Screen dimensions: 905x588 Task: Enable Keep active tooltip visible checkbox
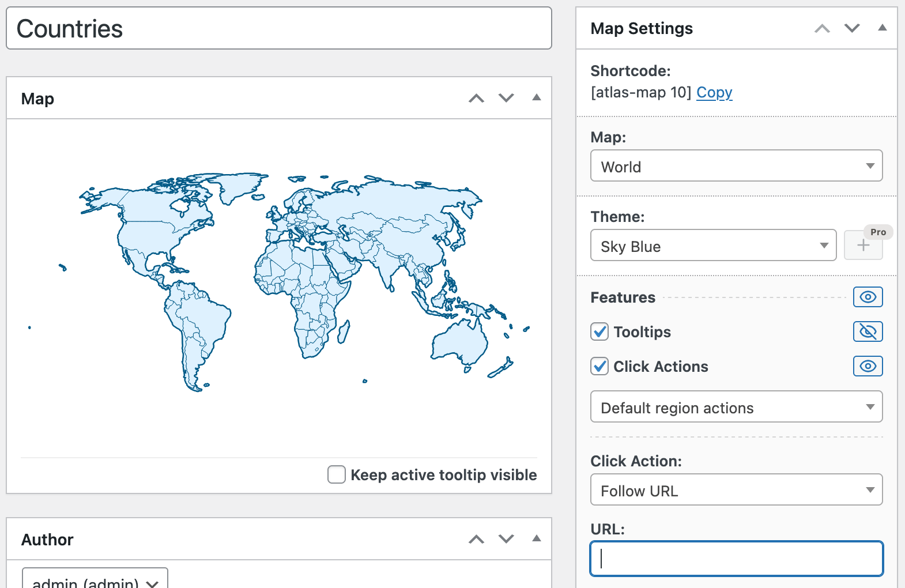[x=337, y=474]
